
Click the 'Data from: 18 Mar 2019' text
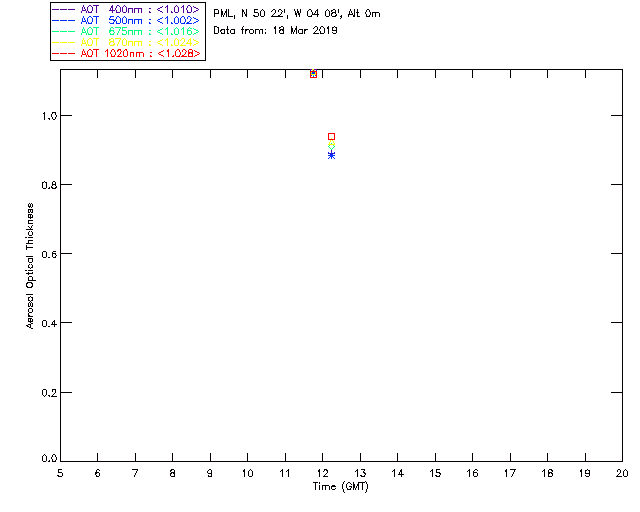coord(275,31)
